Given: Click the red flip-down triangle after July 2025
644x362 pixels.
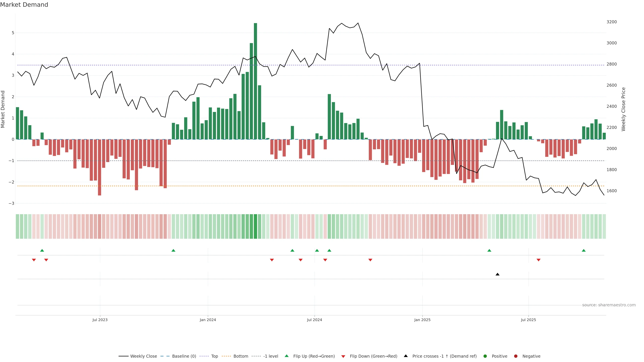Looking at the screenshot, I should click(539, 260).
